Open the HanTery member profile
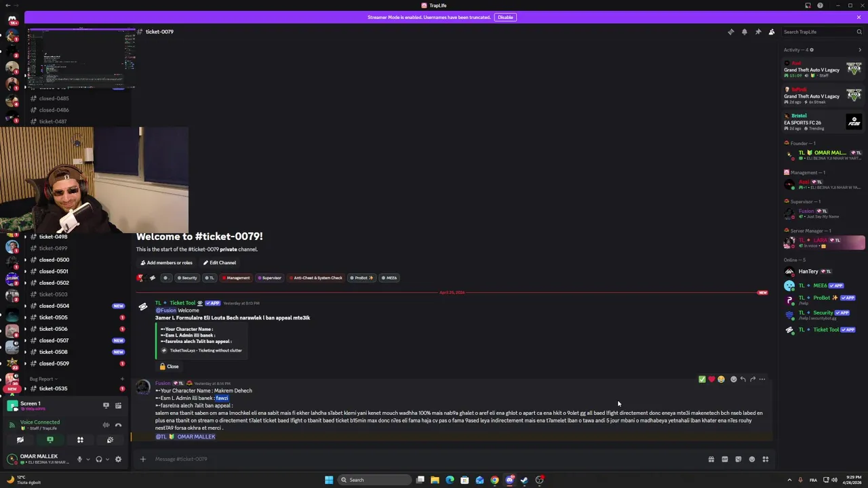868x488 pixels. (x=824, y=272)
